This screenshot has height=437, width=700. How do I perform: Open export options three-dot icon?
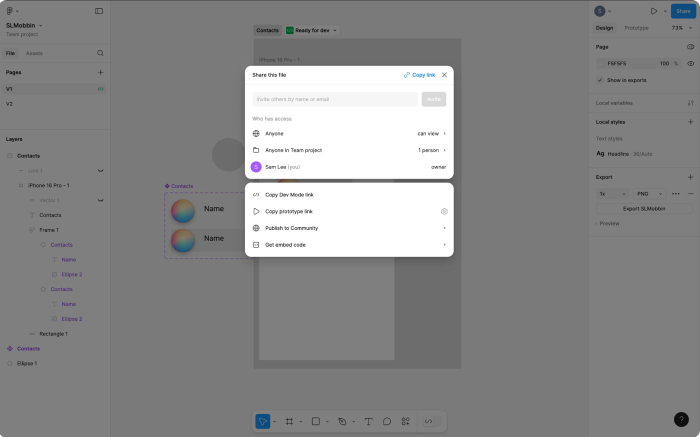tap(676, 194)
